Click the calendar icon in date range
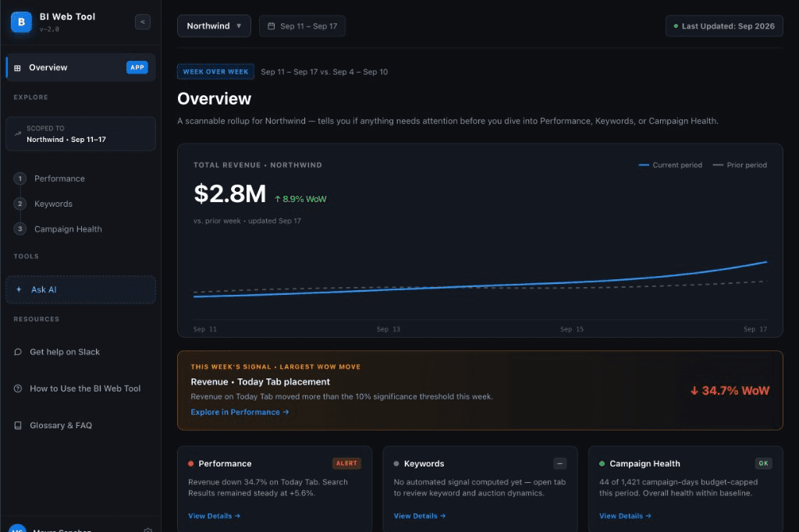The width and height of the screenshot is (799, 532). pos(271,26)
